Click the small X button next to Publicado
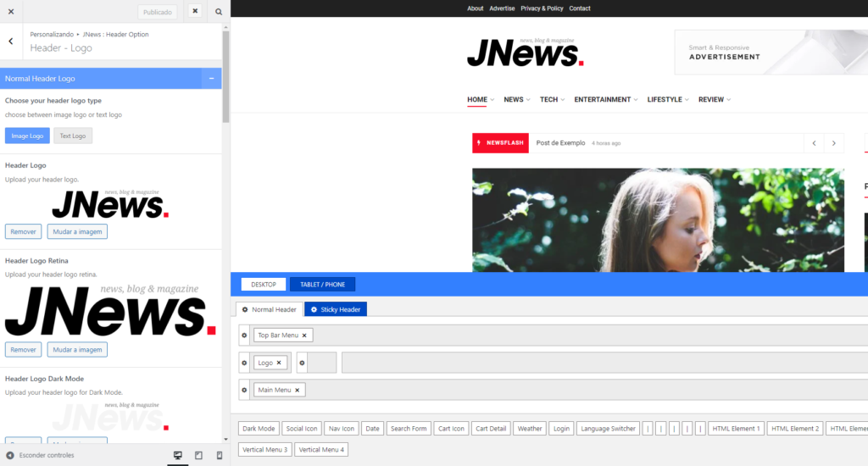The width and height of the screenshot is (868, 466). point(195,11)
